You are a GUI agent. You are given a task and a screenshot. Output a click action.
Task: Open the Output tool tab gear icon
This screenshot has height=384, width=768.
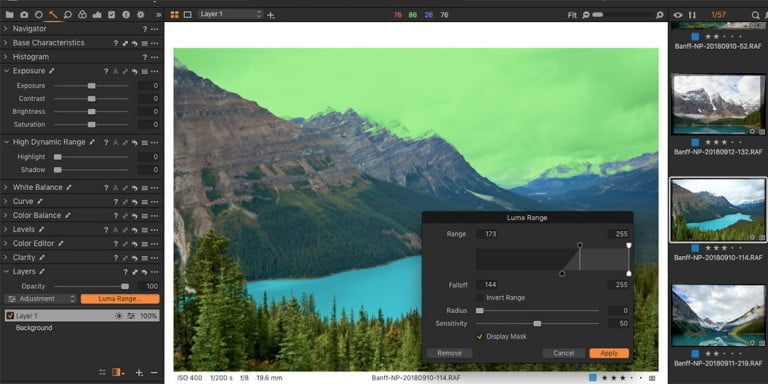141,15
